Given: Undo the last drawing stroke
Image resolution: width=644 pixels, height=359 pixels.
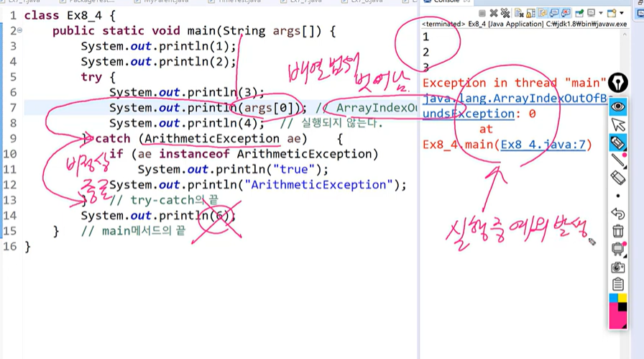Looking at the screenshot, I should 618,214.
